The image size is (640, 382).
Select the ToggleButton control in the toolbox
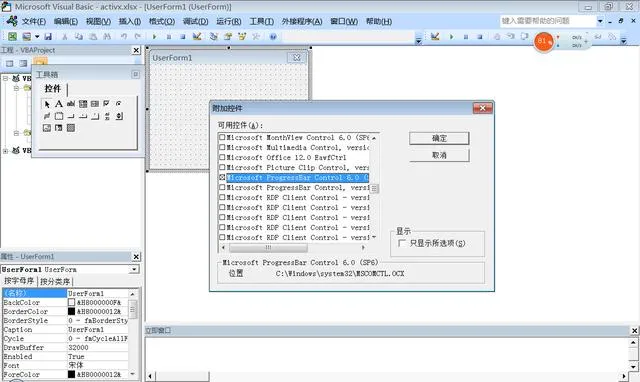click(x=47, y=116)
